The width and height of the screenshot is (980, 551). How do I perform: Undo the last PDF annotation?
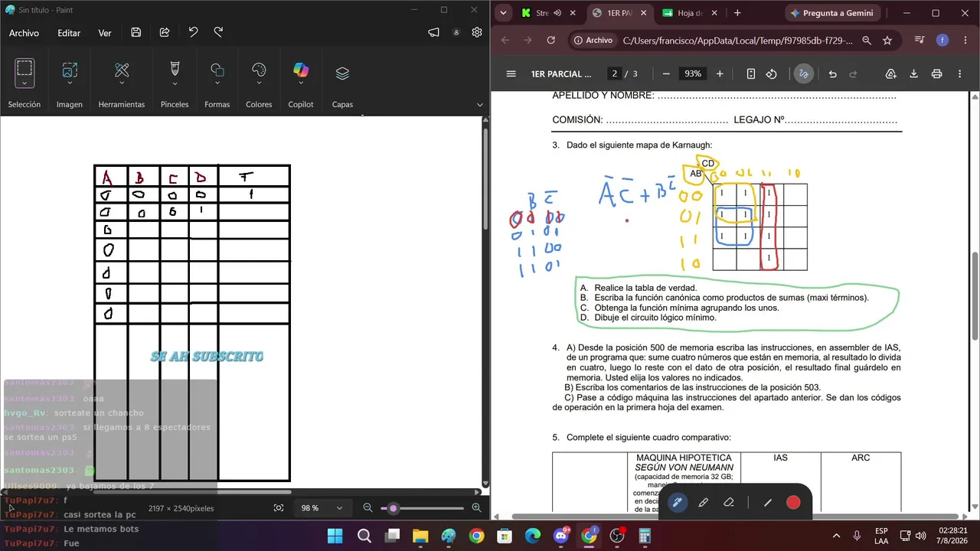point(832,74)
